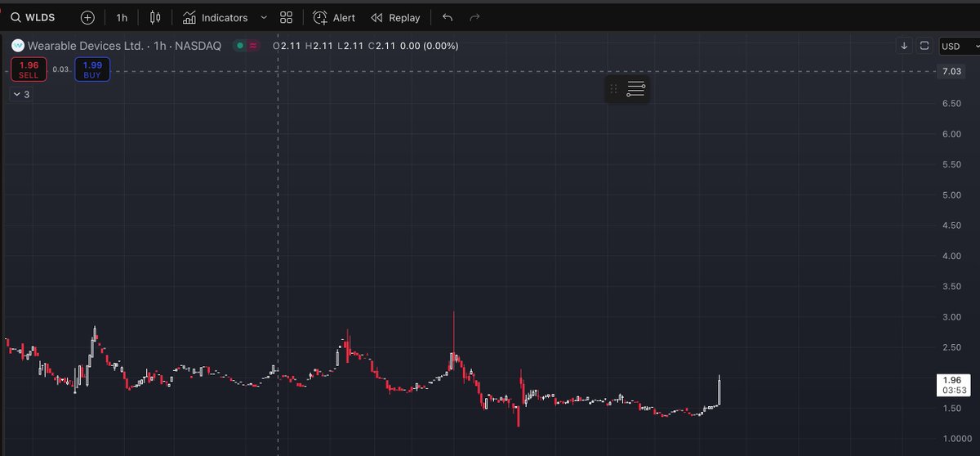980x456 pixels.
Task: Expand the favorite indicators chevron
Action: 263,17
